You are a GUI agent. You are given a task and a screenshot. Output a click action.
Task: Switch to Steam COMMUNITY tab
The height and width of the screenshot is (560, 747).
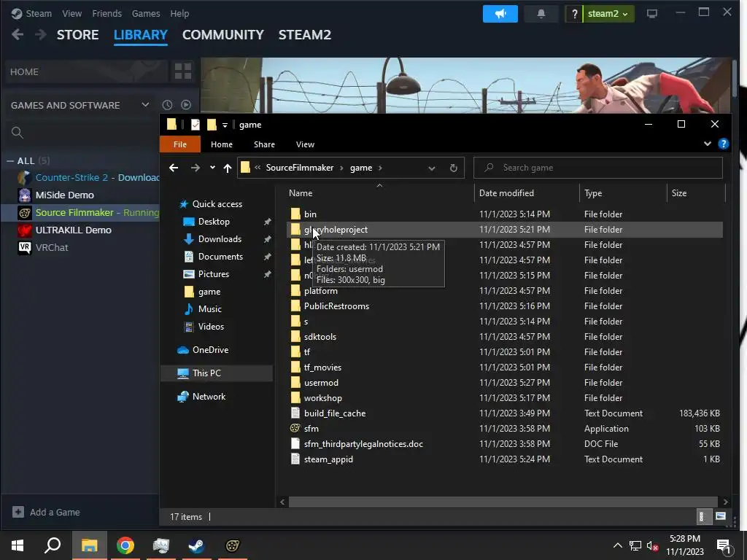(223, 35)
